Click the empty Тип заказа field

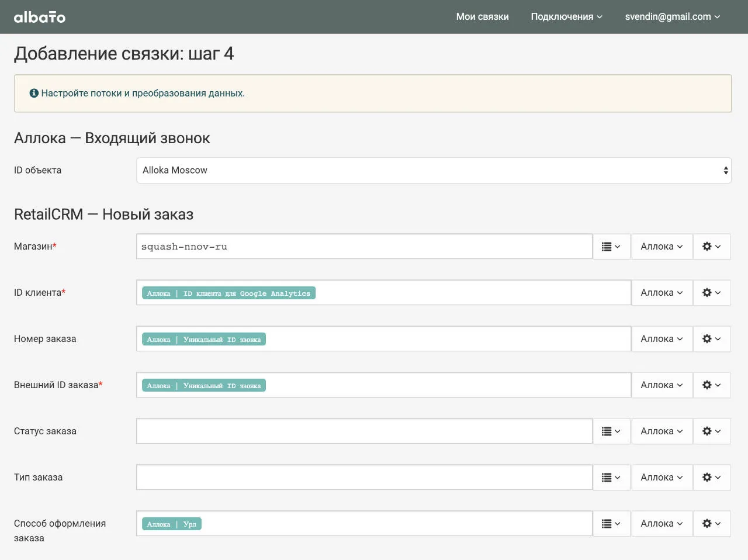point(365,478)
